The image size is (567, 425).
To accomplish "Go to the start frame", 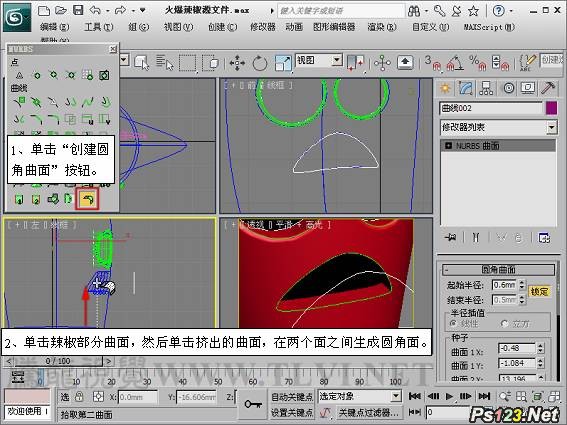I will [414, 396].
